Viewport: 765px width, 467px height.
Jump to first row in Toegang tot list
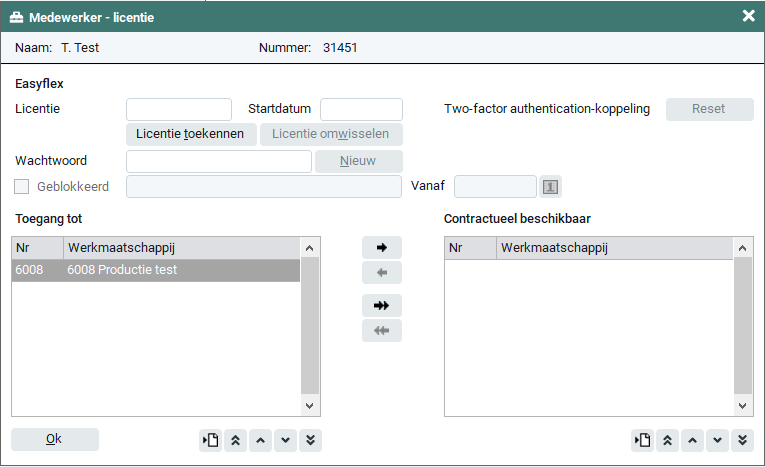pyautogui.click(x=236, y=440)
